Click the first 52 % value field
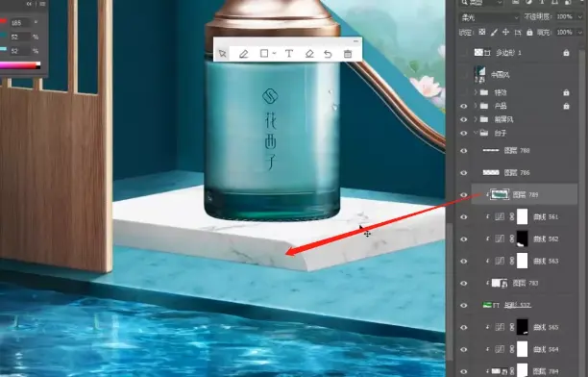588x377 pixels. pyautogui.click(x=19, y=37)
